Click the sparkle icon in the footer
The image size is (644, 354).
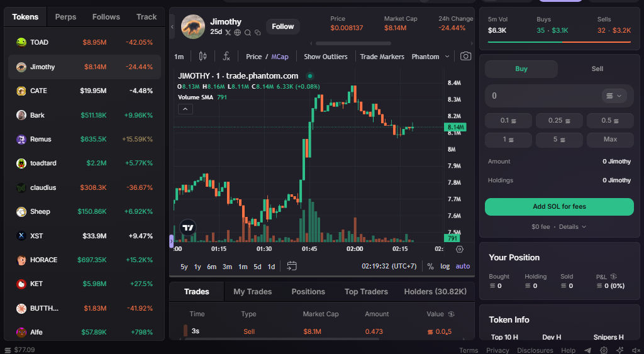(x=619, y=350)
